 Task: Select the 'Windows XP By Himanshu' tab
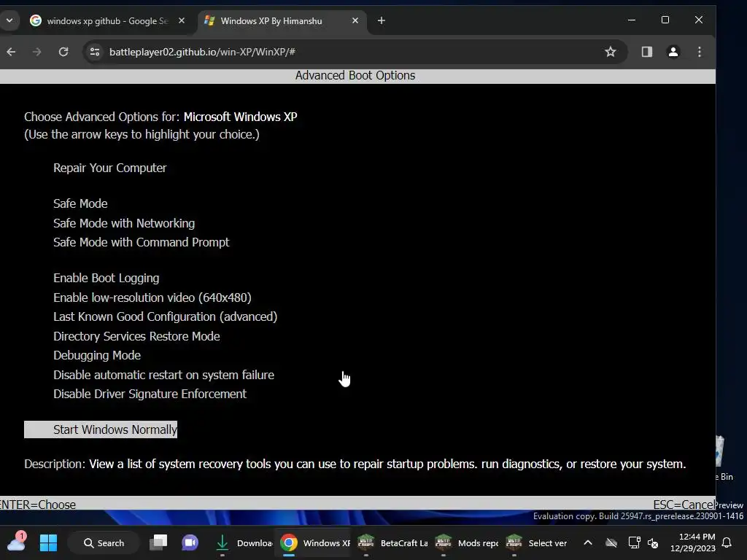[281, 21]
